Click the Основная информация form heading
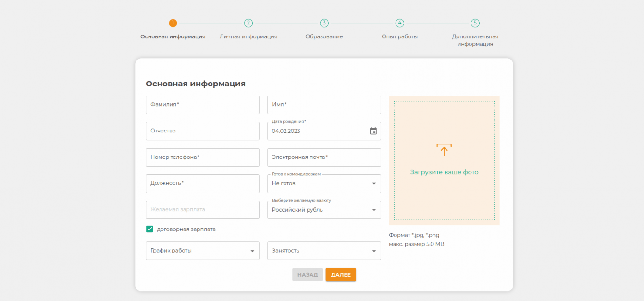This screenshot has width=644, height=301. tap(196, 84)
